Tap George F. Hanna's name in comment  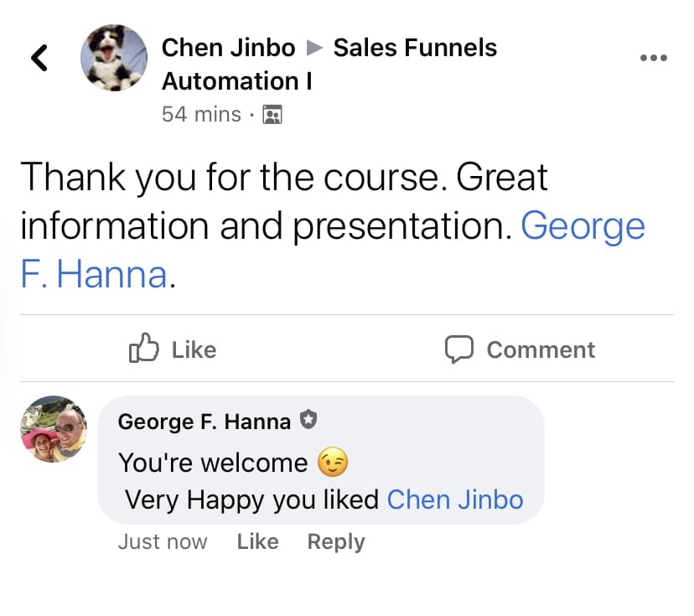205,422
